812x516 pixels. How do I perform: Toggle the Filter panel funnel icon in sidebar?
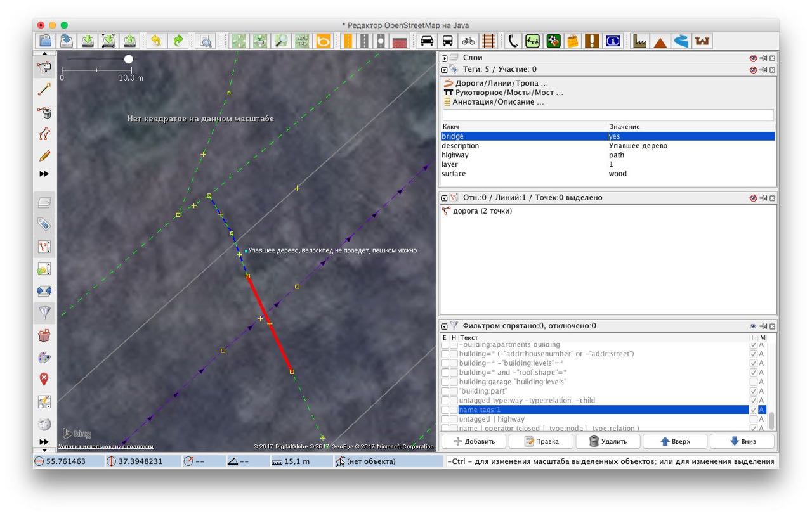pos(44,311)
